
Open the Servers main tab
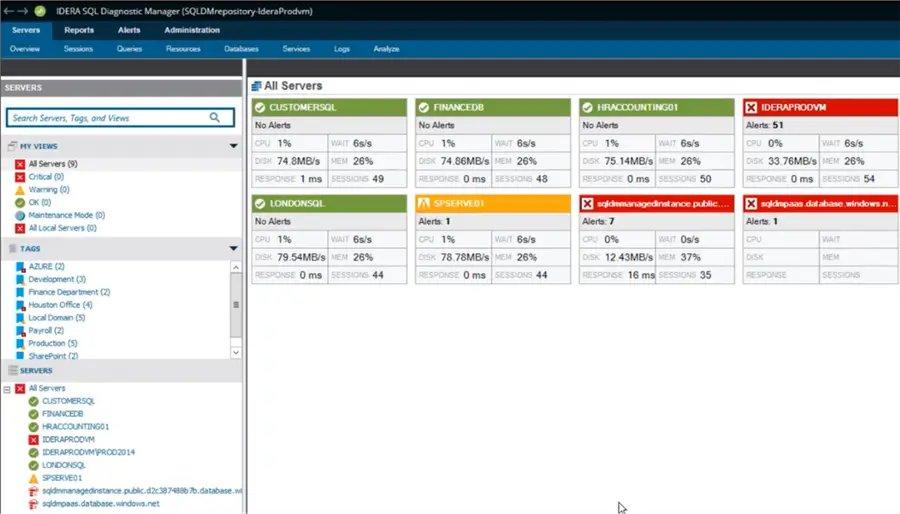click(x=26, y=30)
